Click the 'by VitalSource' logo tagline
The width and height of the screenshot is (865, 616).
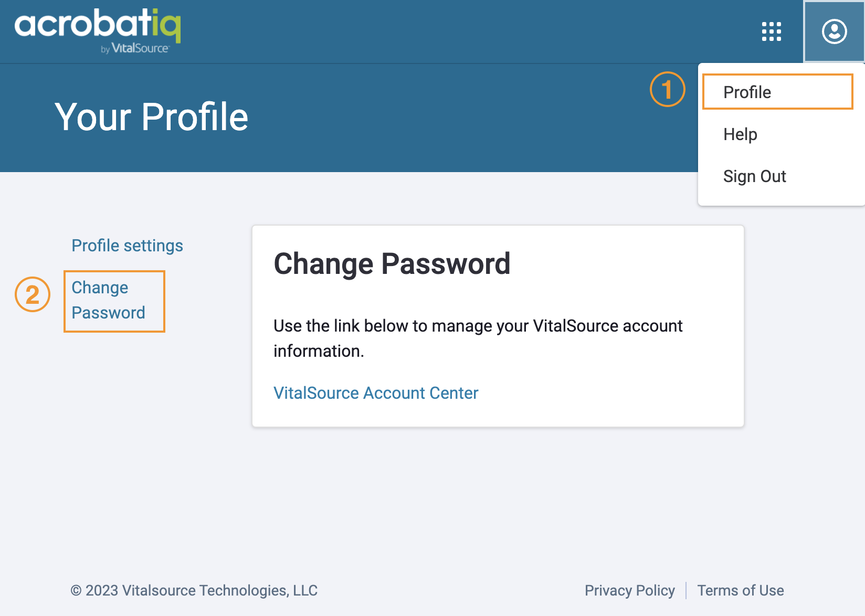[x=135, y=48]
